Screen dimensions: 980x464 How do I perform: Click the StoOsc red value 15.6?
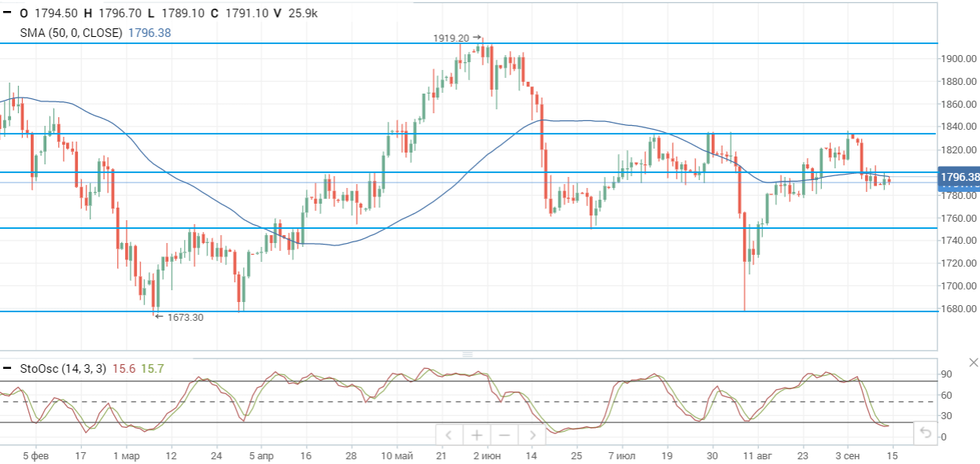tap(123, 368)
